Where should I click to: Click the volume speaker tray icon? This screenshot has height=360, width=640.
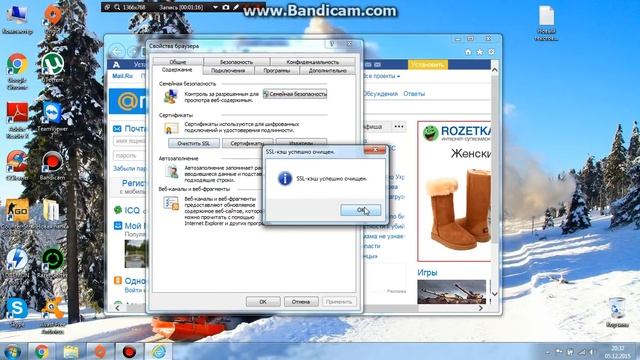(592, 352)
